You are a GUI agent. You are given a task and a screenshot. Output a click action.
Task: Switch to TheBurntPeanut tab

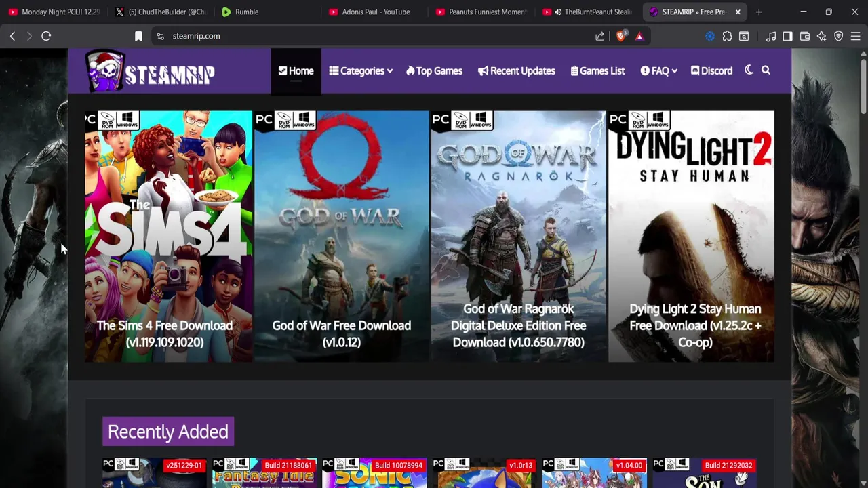click(589, 12)
